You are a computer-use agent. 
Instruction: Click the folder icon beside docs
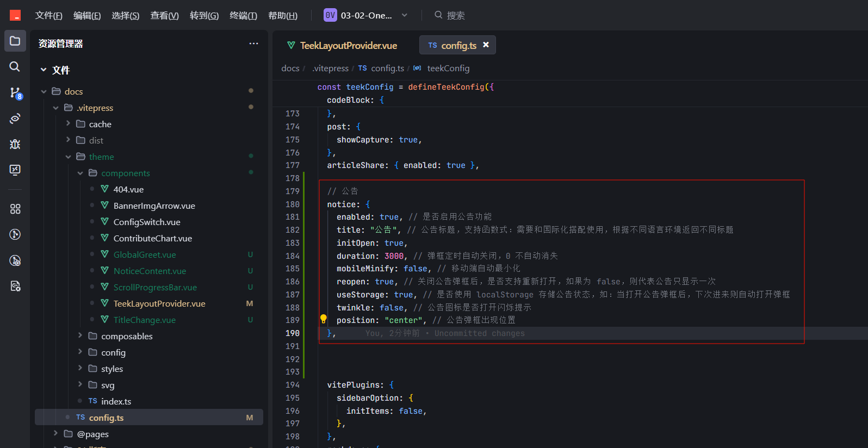coord(56,91)
